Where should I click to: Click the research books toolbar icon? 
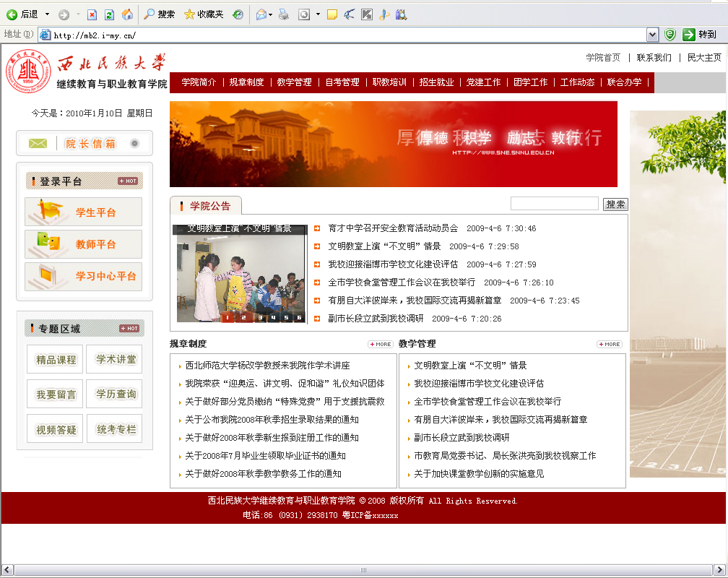tap(401, 15)
